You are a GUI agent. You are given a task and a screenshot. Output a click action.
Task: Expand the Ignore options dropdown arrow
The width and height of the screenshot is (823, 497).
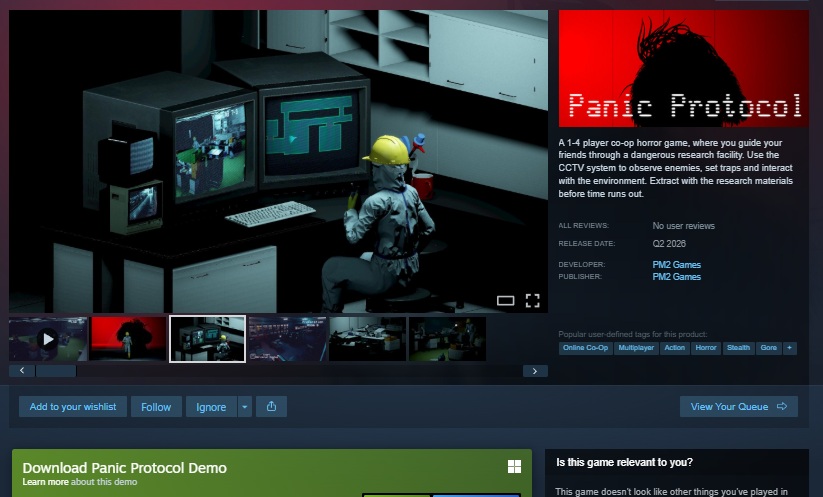click(x=245, y=407)
